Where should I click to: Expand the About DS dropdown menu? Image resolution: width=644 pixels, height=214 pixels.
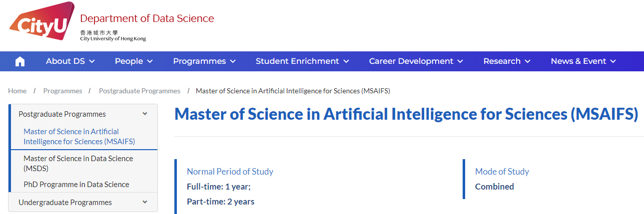pos(70,61)
